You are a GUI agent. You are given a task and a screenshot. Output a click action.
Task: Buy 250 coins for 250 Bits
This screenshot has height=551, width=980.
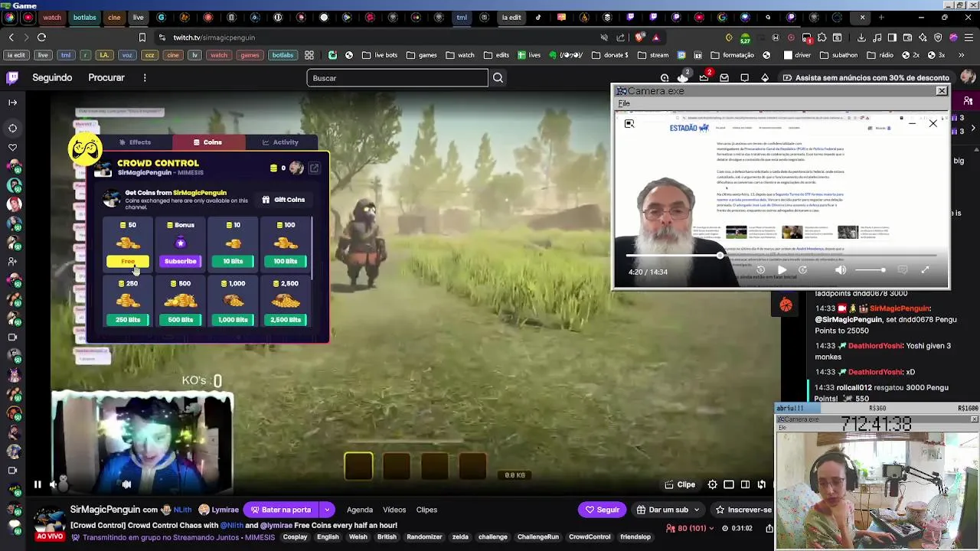(x=128, y=319)
